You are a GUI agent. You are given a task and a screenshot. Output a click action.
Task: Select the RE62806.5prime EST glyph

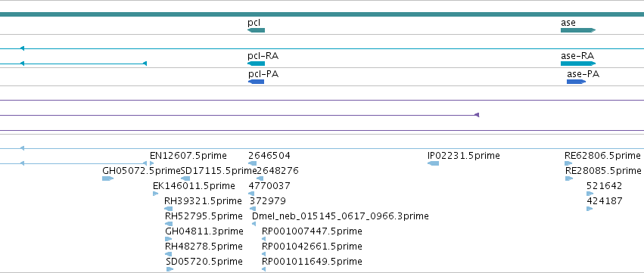[x=568, y=163]
